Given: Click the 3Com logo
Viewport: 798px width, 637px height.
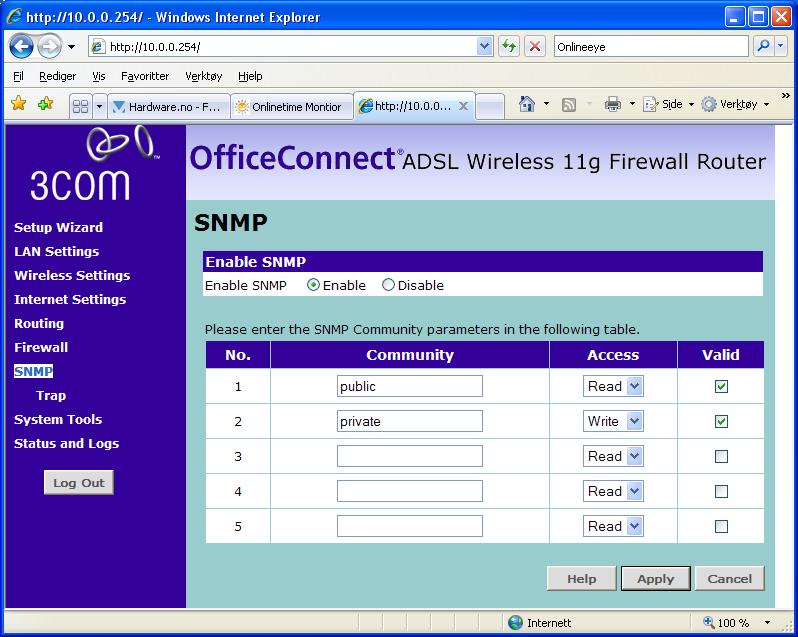Looking at the screenshot, I should 95,163.
